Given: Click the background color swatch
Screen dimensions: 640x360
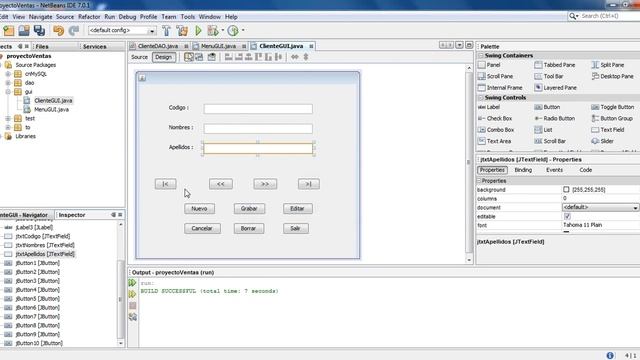Looking at the screenshot, I should coord(566,189).
